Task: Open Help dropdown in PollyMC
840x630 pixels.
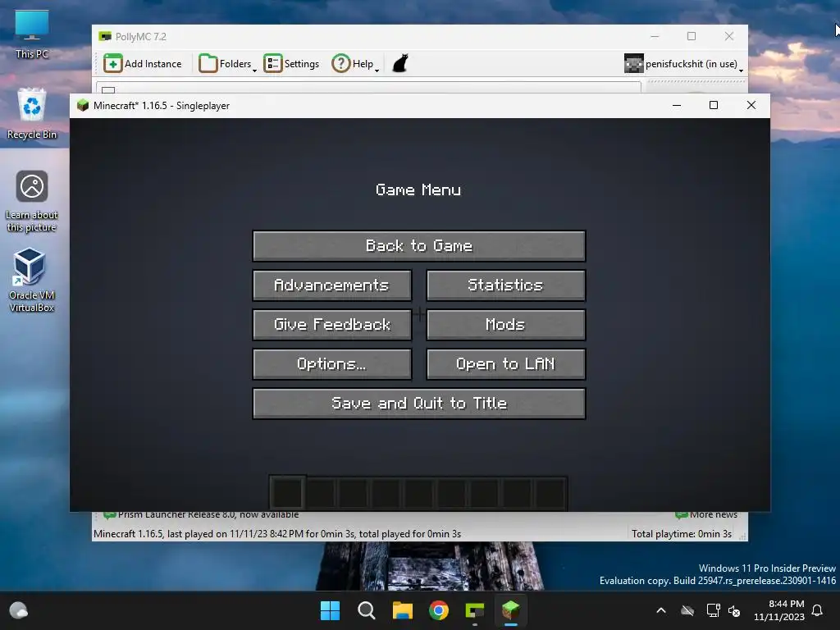Action: 355,64
